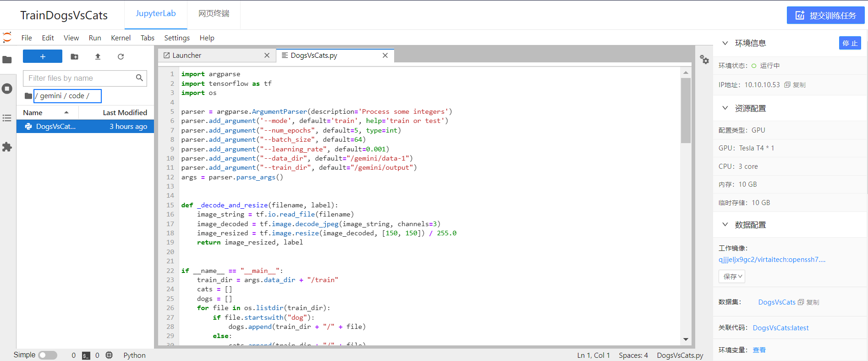Click the Python file icon of DogsVsCat...

coord(28,127)
